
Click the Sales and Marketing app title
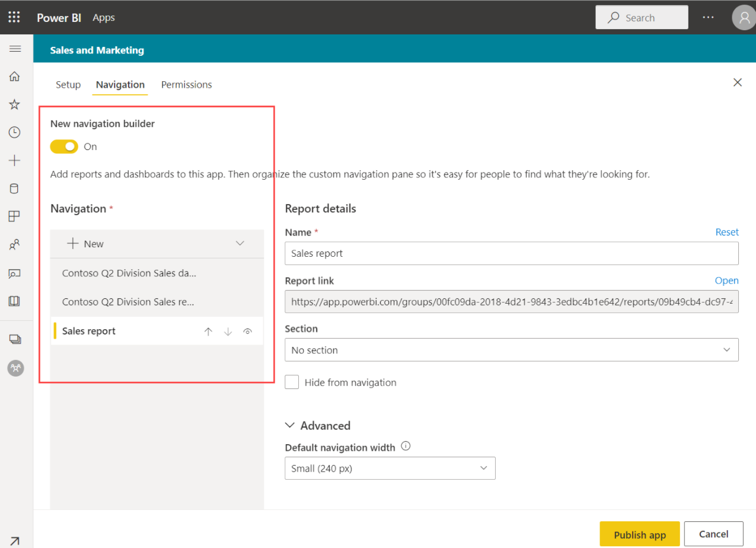[x=97, y=50]
